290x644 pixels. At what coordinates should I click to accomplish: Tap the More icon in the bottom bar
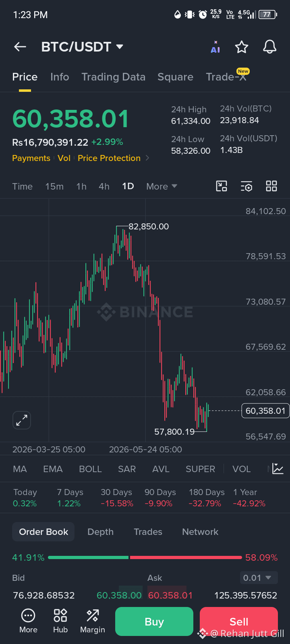pos(28,621)
